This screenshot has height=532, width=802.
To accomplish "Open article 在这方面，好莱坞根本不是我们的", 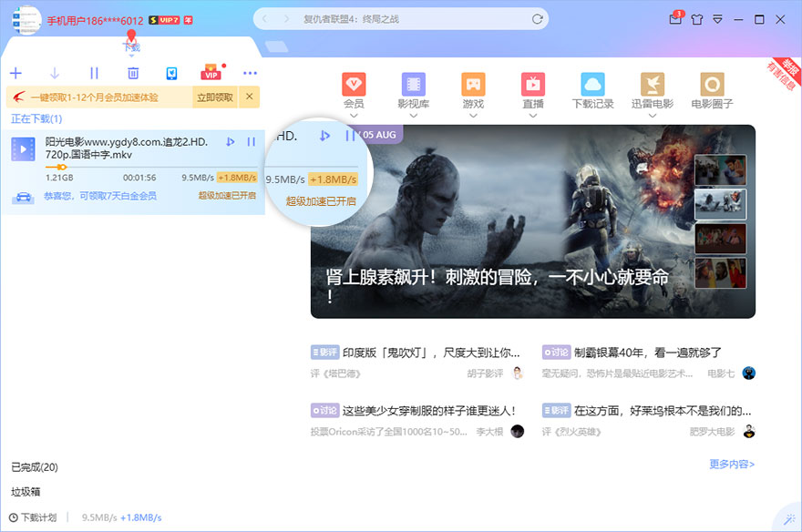I will pos(663,410).
